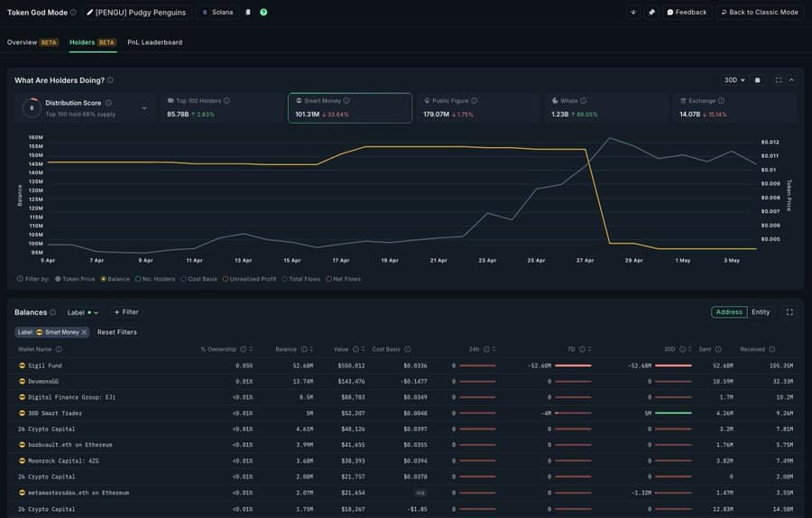Click the copy address icon next to Solana
812x518 pixels.
point(248,12)
